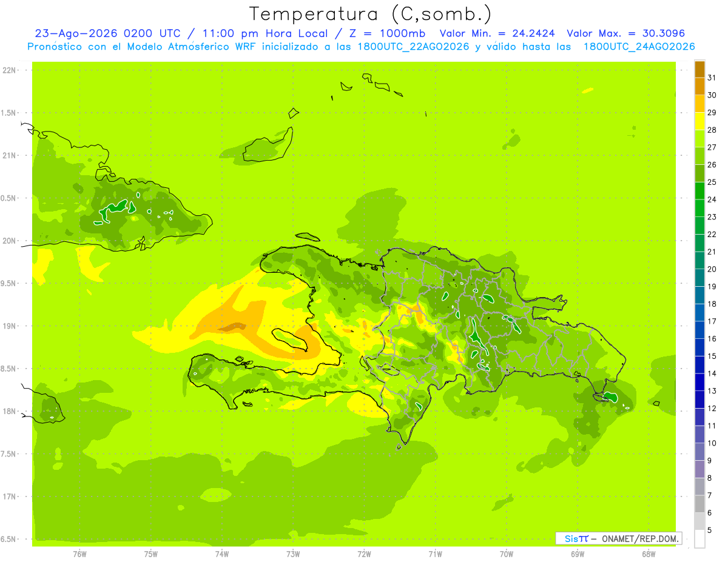
Task: Click the amber legend swatch between 29 and 30
Action: click(x=699, y=104)
